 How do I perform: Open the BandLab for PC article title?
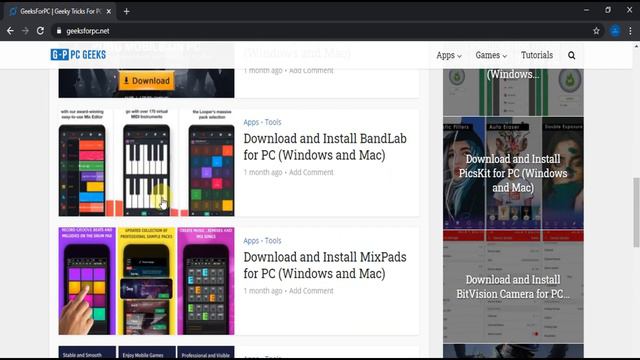[325, 147]
